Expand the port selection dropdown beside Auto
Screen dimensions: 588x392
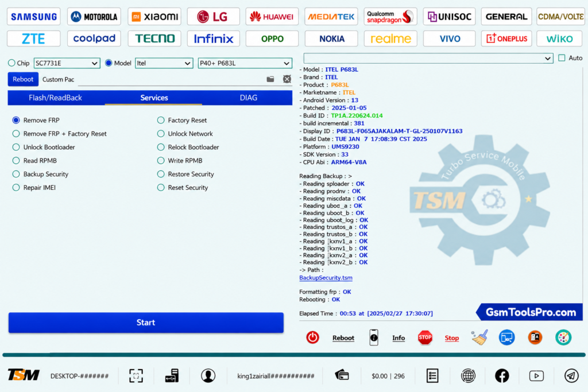(428, 58)
